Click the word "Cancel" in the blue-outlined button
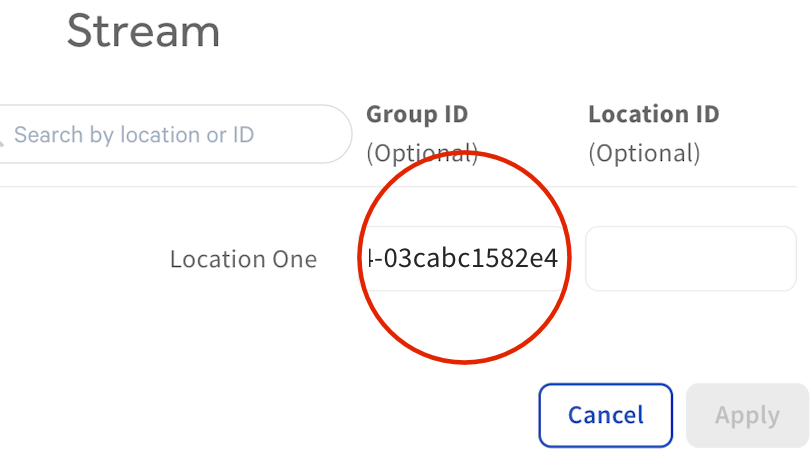Screen dimensions: 812x456 tap(606, 415)
